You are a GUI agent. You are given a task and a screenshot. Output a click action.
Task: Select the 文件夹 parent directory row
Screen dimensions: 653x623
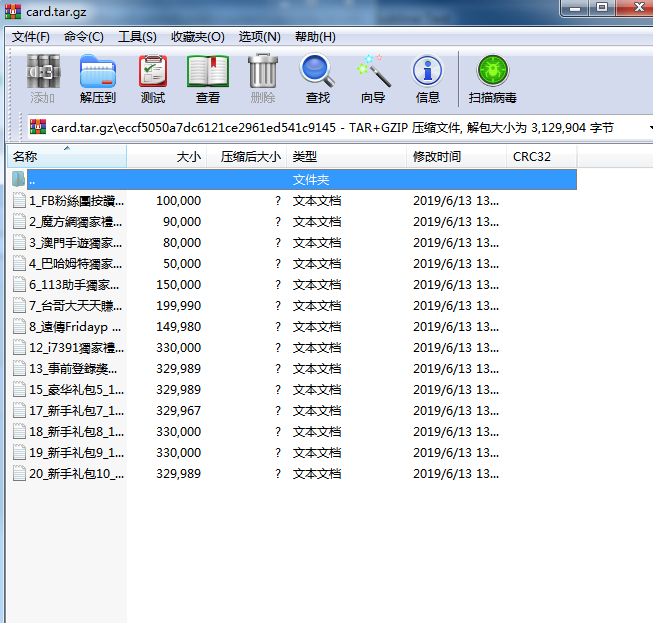[302, 179]
